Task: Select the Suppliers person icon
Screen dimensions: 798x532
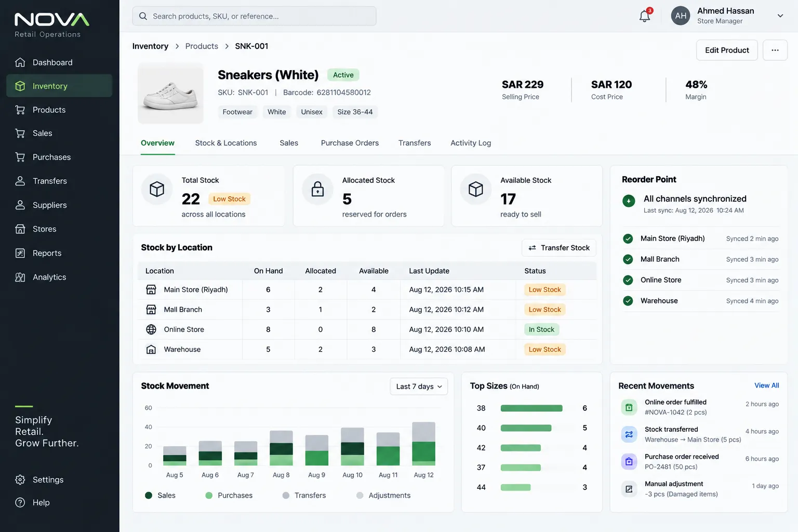Action: coord(20,205)
